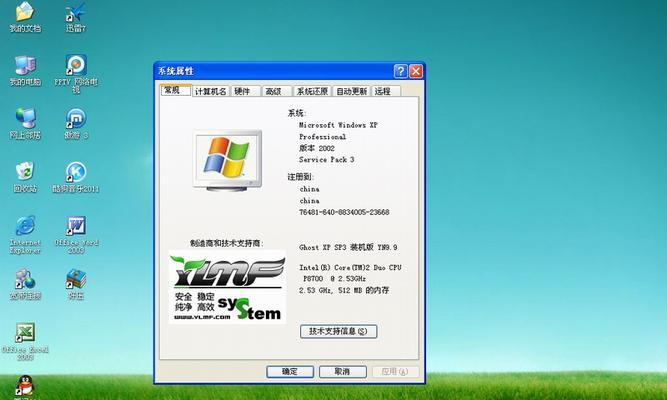
Task: Open the System Restore (系统还原) tab
Action: pos(312,91)
